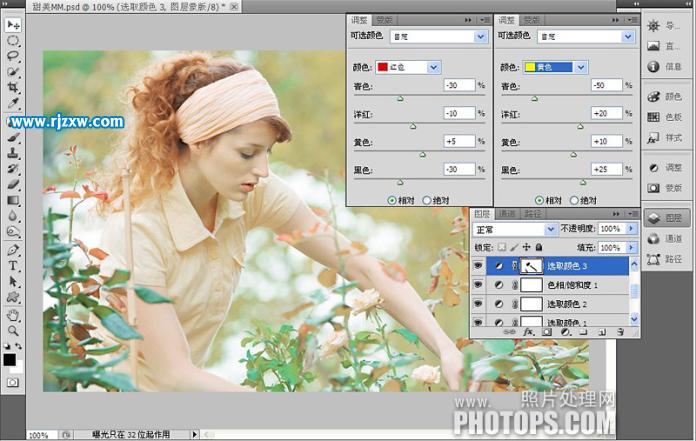Open the blend mode 正常 dropdown
This screenshot has width=696, height=441.
coord(550,229)
